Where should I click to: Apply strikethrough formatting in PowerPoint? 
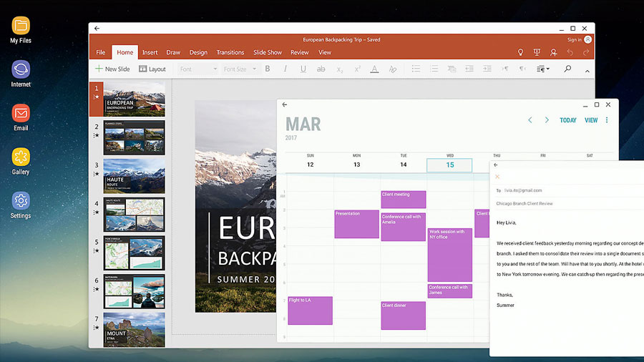tap(321, 69)
